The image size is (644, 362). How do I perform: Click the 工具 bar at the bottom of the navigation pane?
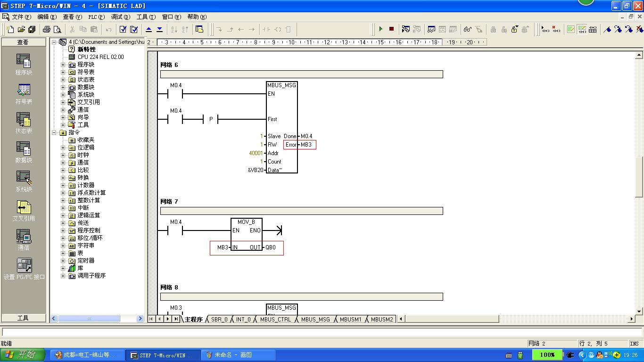[24, 318]
